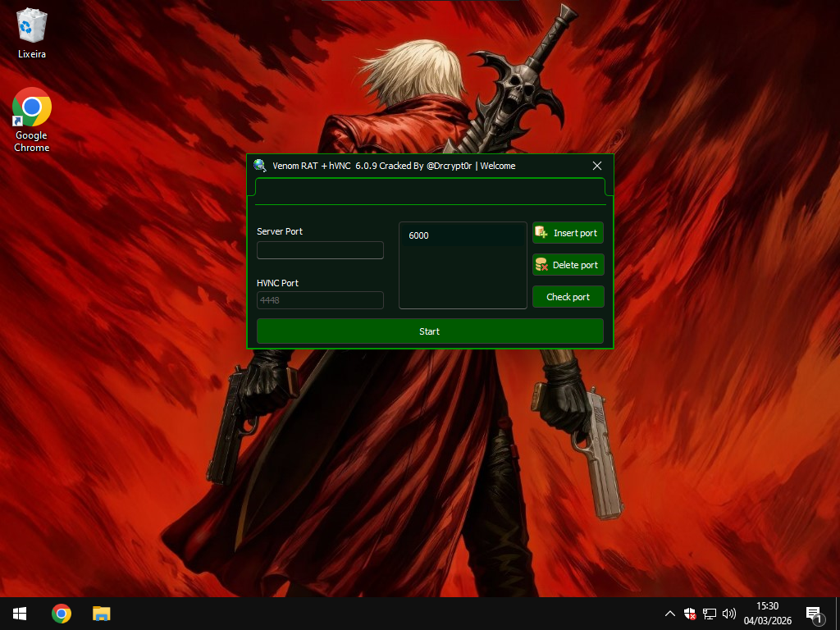This screenshot has height=630, width=840.
Task: Open the notification center icon
Action: [815, 614]
